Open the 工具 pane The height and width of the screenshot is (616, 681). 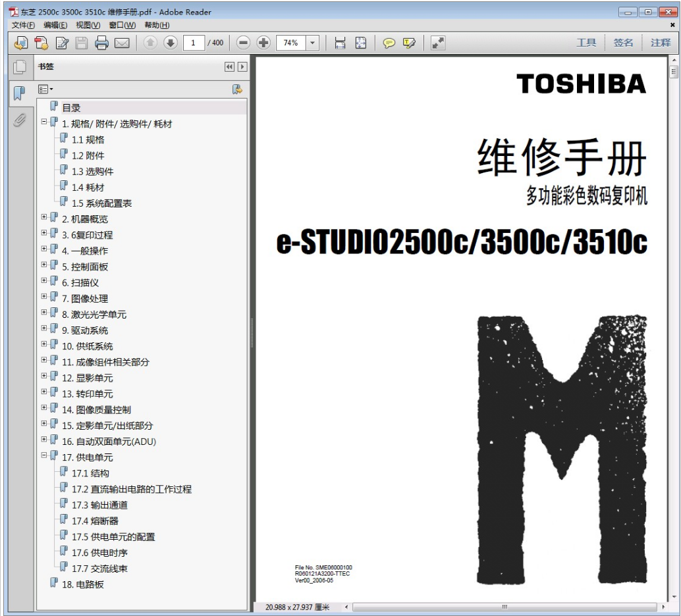(586, 43)
